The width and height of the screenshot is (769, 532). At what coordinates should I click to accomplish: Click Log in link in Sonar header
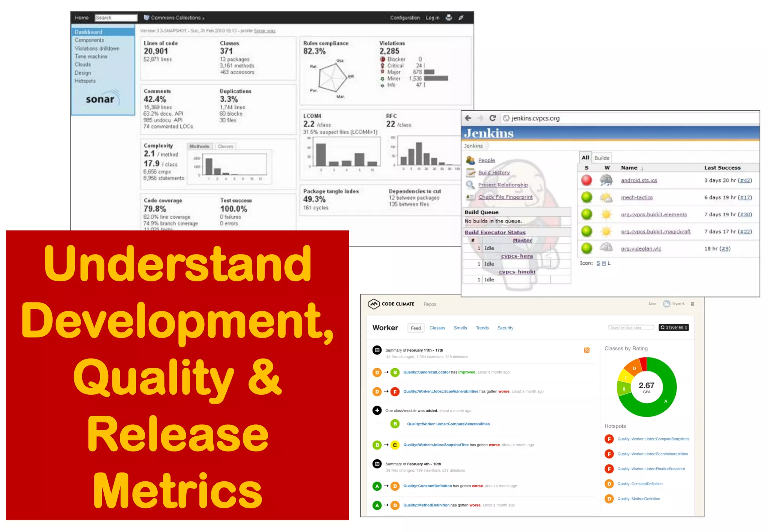coord(433,18)
